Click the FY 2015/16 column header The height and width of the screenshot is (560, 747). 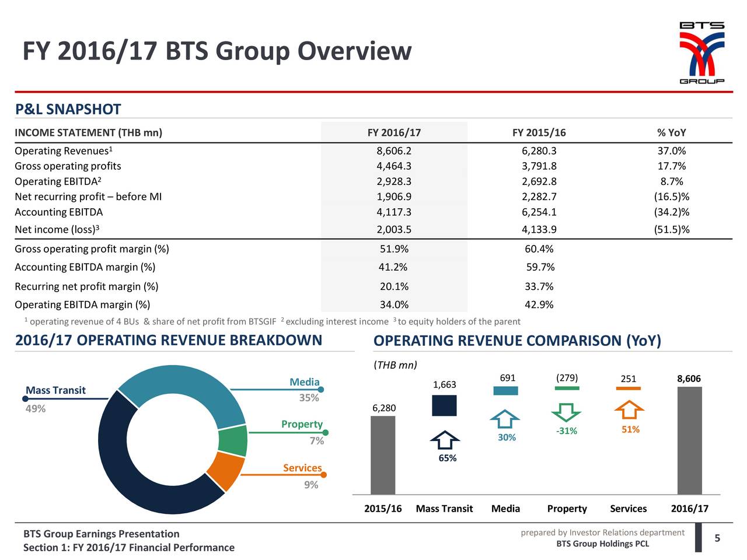tap(539, 132)
